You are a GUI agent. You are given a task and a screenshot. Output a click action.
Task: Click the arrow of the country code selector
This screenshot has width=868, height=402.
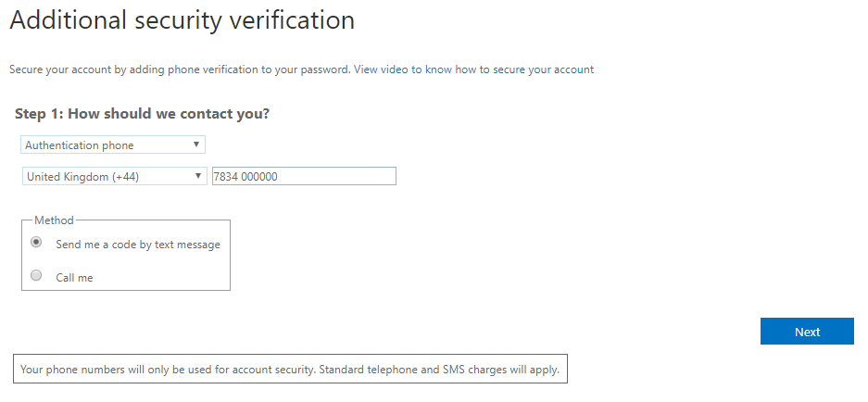(x=198, y=176)
